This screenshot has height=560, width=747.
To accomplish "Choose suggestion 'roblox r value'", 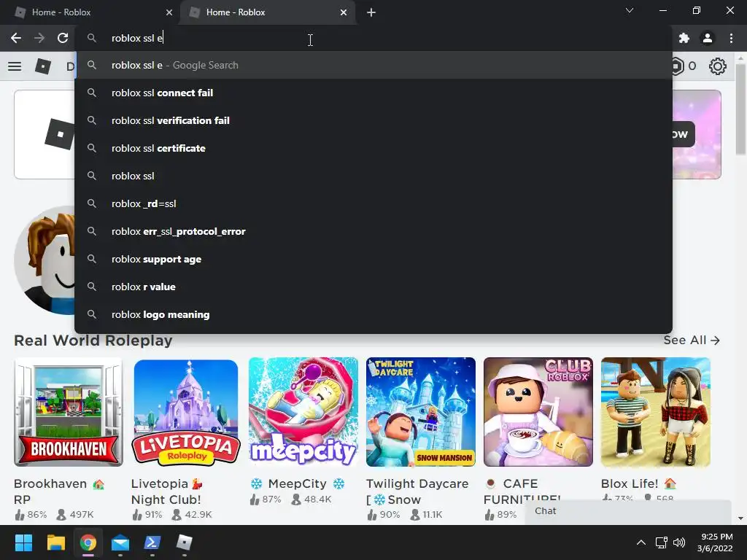I will pos(373,287).
